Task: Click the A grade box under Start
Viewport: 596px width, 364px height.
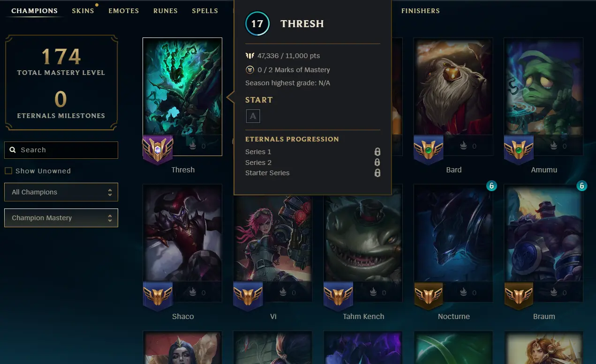Action: 253,116
